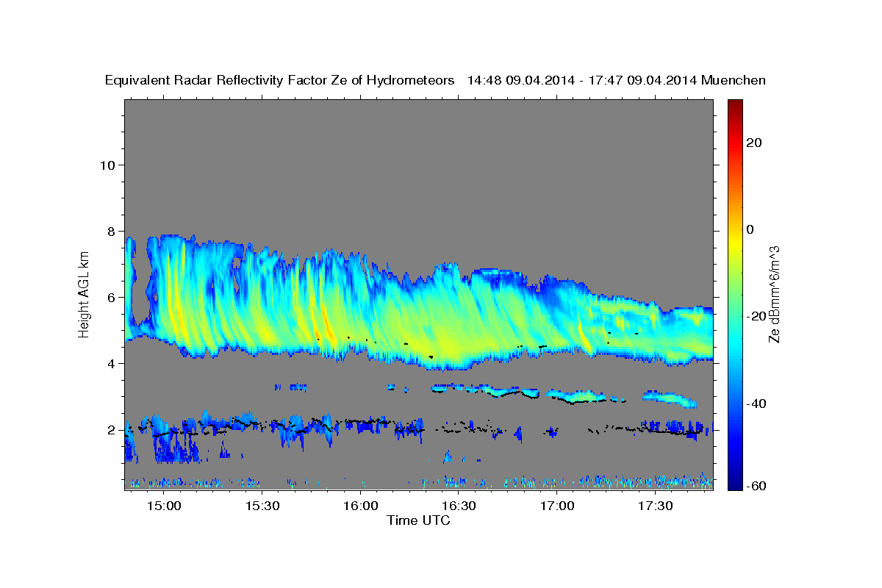Click the station name "Muenchen" in the title
This screenshot has height=588, width=882.
click(x=734, y=80)
